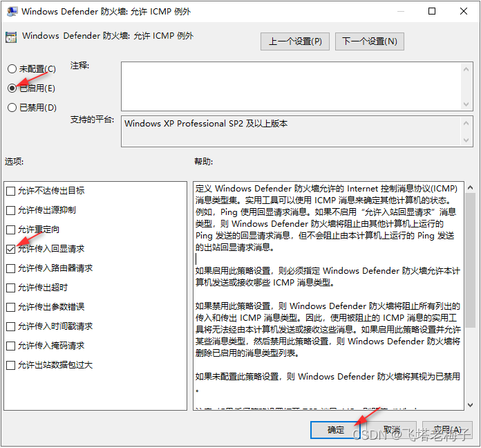Click the Windows XP Professional SP2 platform text
The width and height of the screenshot is (481, 448).
(206, 124)
